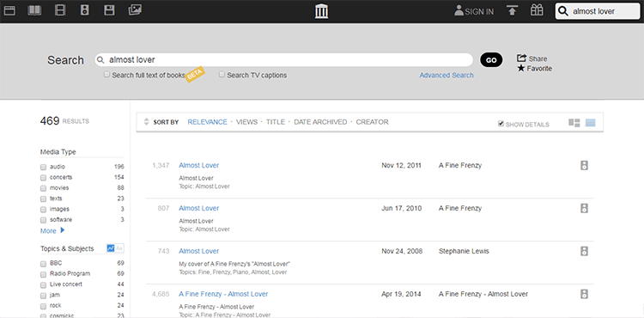644x318 pixels.
Task: Open the Images icon in top bar
Action: (x=135, y=9)
